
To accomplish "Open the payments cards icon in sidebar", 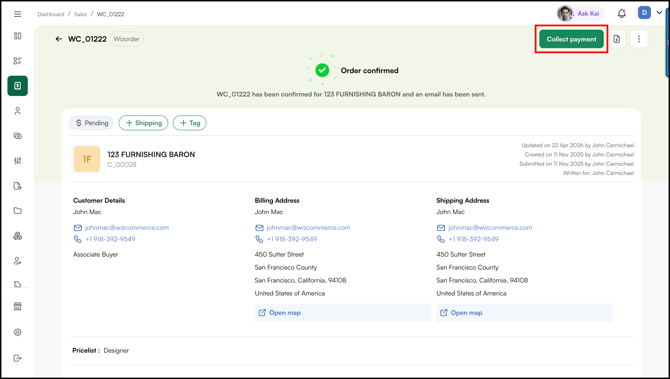I will pyautogui.click(x=18, y=136).
